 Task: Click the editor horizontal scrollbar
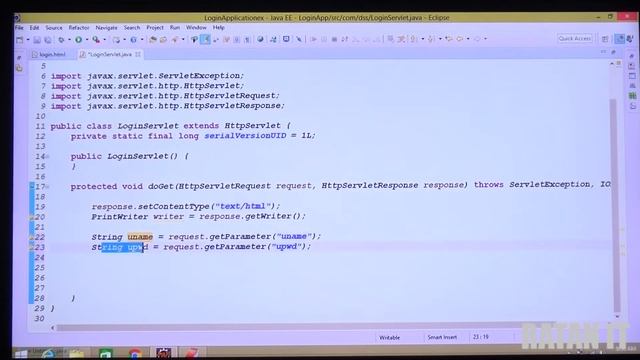tap(306, 327)
